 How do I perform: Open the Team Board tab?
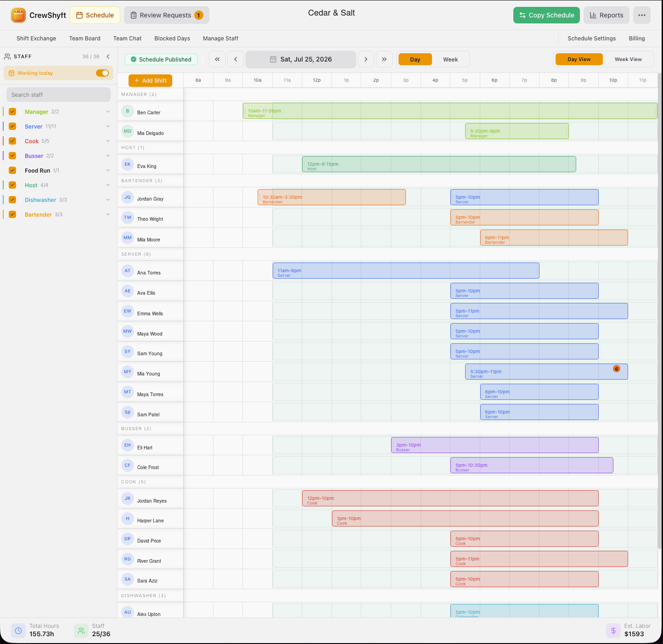click(84, 39)
